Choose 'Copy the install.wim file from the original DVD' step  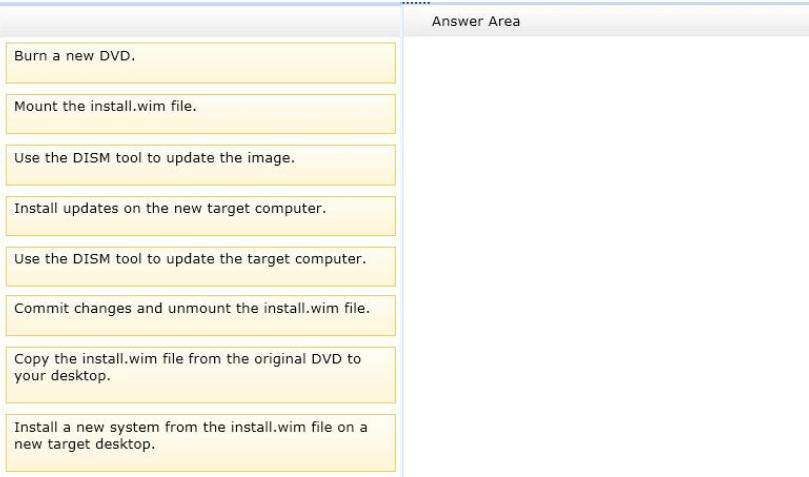click(201, 375)
